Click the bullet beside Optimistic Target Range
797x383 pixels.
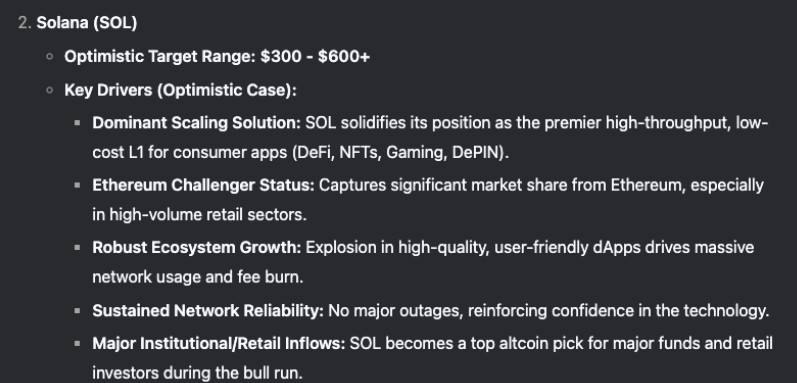[x=50, y=56]
